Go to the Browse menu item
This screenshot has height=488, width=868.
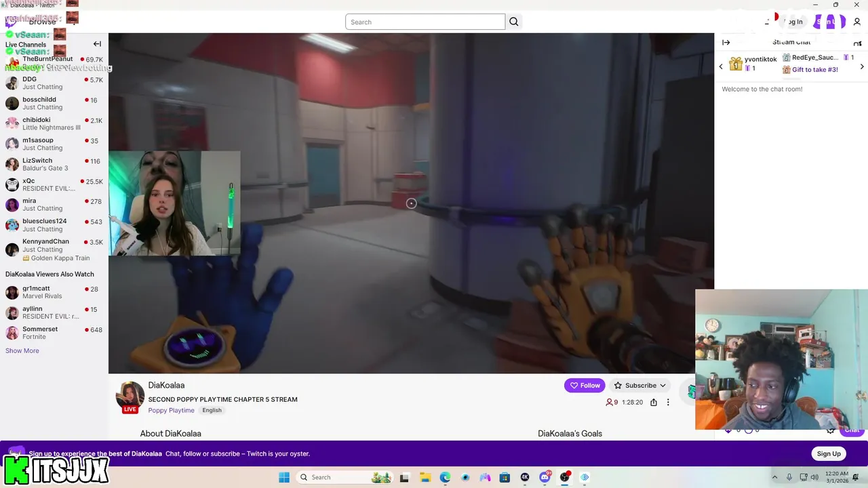click(x=42, y=22)
